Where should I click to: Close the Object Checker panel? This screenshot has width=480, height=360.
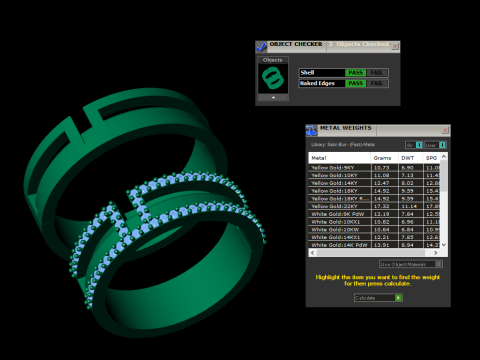pyautogui.click(x=395, y=46)
